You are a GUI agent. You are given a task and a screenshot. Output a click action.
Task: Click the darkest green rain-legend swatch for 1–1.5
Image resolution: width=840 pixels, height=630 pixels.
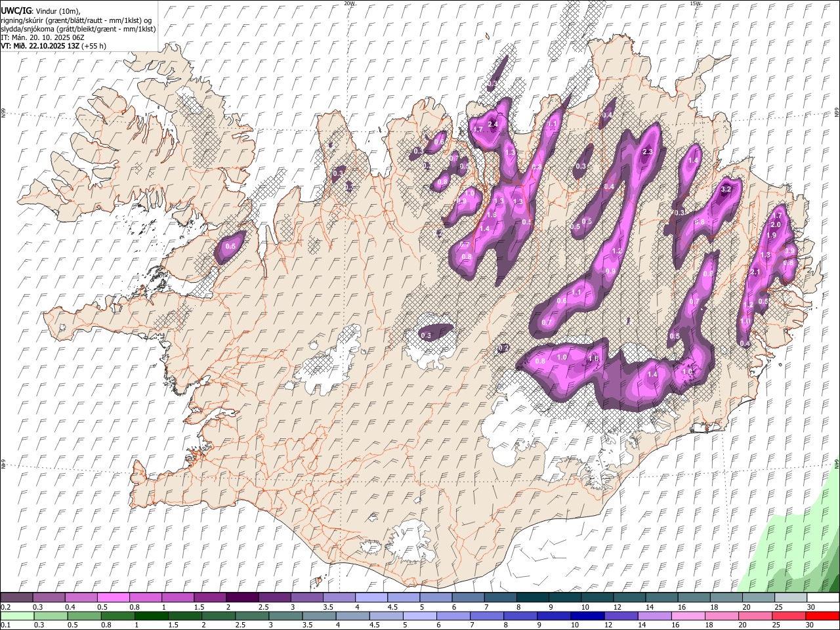(151, 616)
